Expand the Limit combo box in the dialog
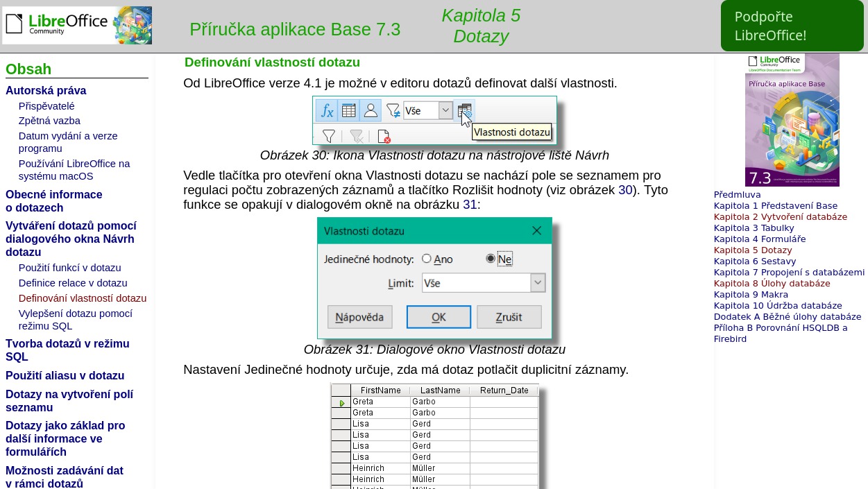Image resolution: width=868 pixels, height=489 pixels. [538, 283]
